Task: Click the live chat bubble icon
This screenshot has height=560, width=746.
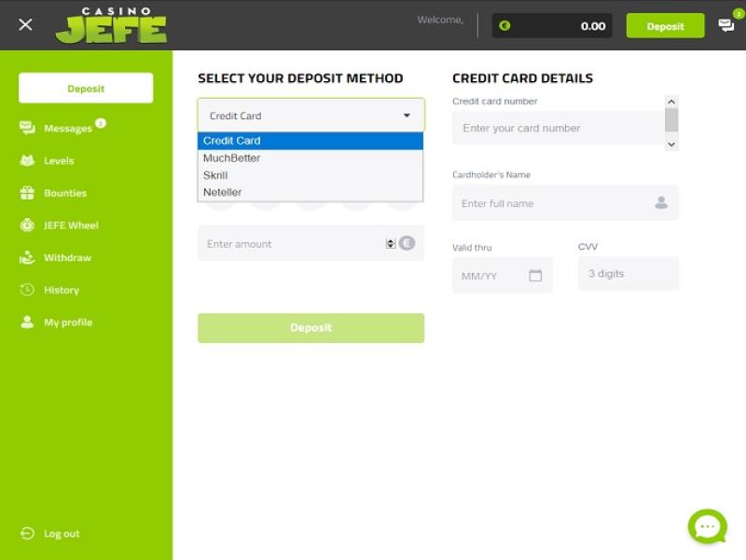Action: coord(707,527)
